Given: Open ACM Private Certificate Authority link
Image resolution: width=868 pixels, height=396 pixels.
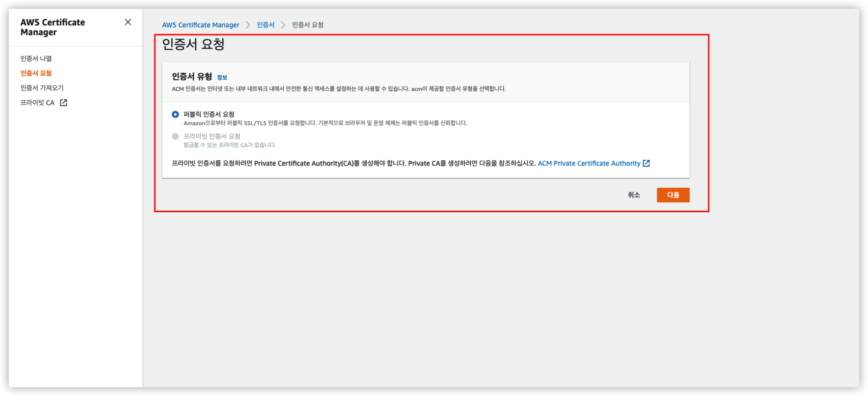Looking at the screenshot, I should pos(589,163).
